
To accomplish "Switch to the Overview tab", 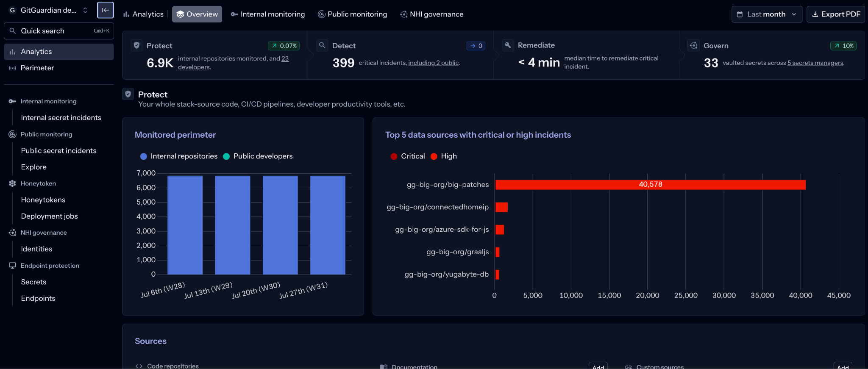I will pyautogui.click(x=197, y=14).
